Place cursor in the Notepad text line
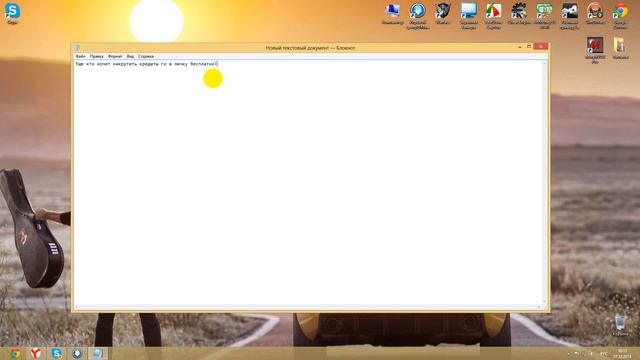The image size is (640, 360). pos(146,64)
